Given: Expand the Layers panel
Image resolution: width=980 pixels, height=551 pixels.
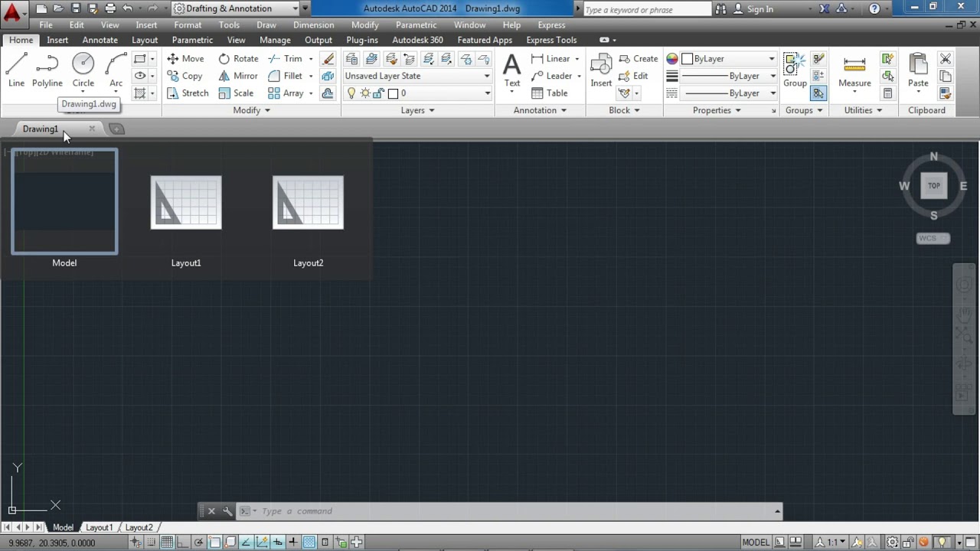Looking at the screenshot, I should 417,110.
